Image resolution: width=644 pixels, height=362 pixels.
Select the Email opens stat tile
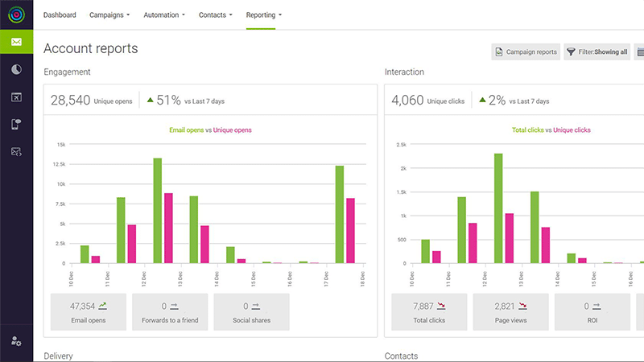88,312
